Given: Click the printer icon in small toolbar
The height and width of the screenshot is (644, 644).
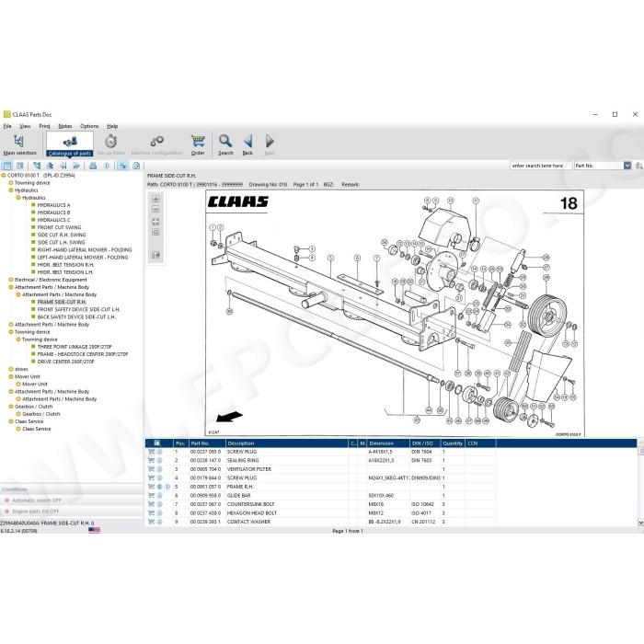Looking at the screenshot, I should pyautogui.click(x=93, y=166).
